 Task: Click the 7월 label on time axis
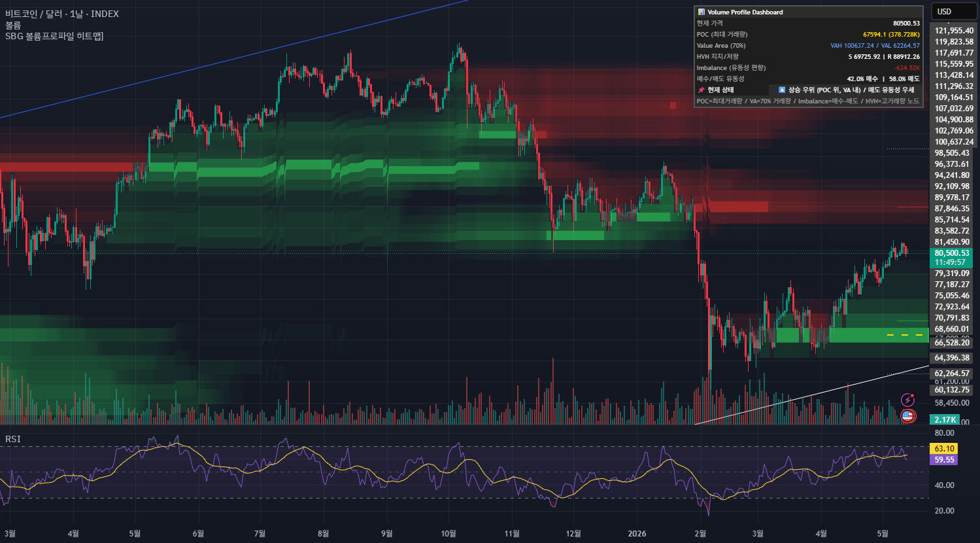pyautogui.click(x=260, y=533)
